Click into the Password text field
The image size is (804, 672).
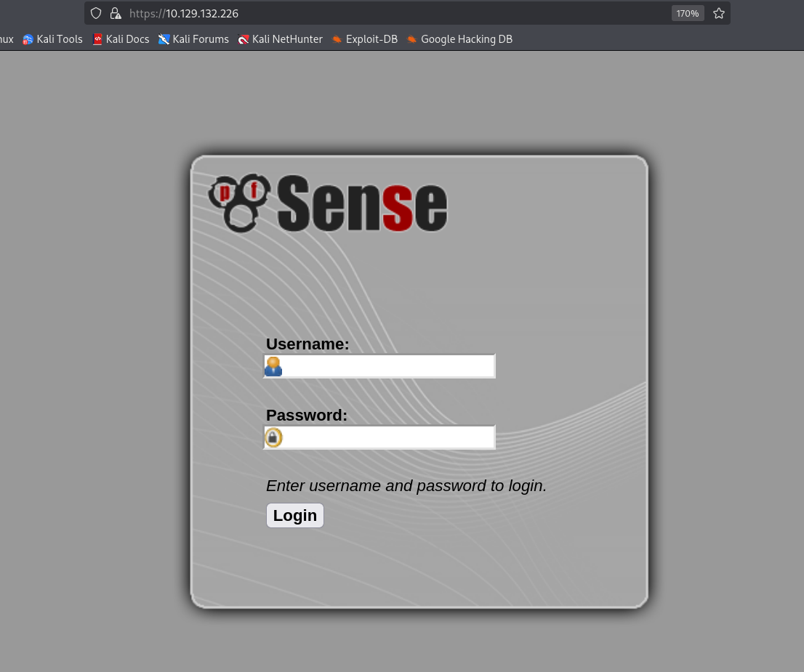click(x=387, y=437)
